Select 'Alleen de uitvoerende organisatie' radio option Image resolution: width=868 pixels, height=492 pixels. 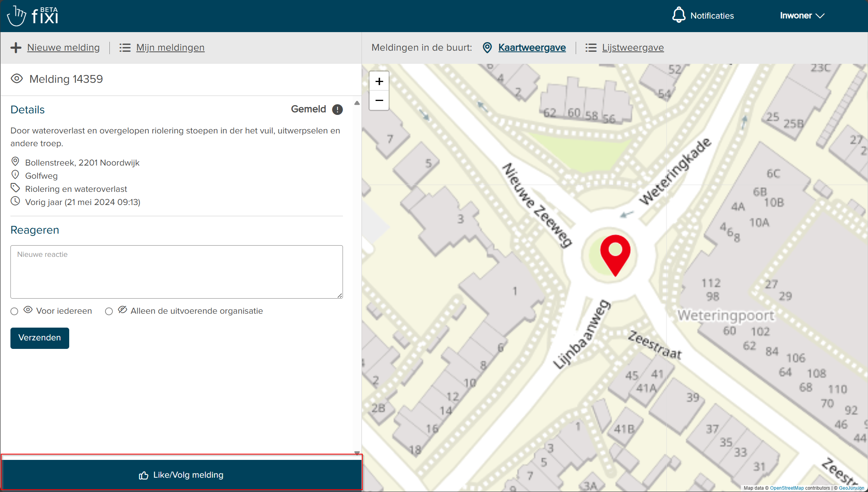coord(109,311)
